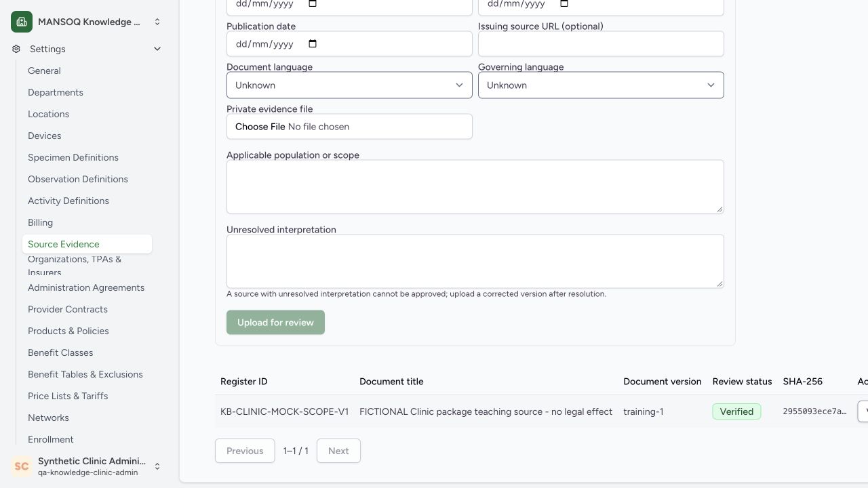Viewport: 868px width, 488px height.
Task: Click SHA-256 hash 2955093ece7a
Action: tap(814, 411)
